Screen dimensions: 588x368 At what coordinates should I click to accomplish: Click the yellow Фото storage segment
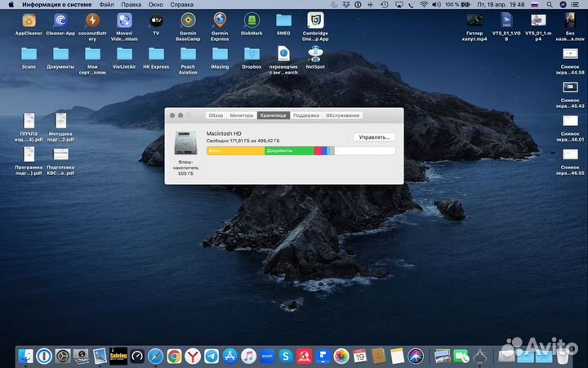pos(235,150)
